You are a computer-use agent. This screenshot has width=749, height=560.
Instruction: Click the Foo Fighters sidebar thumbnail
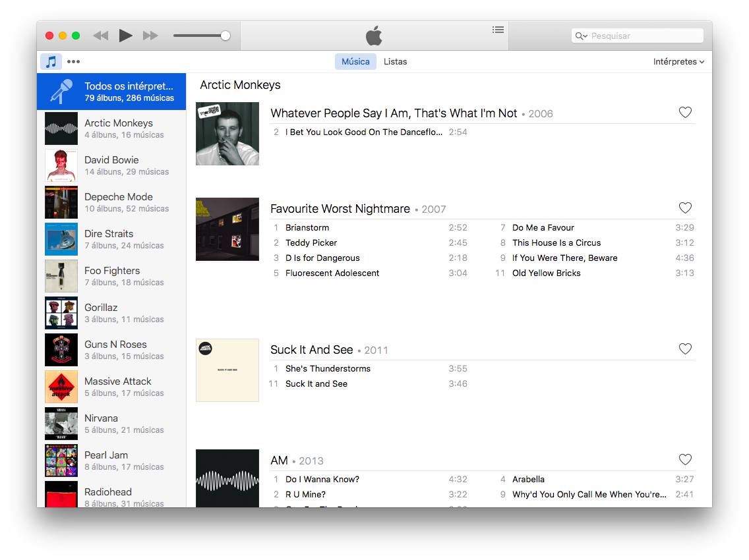(61, 276)
